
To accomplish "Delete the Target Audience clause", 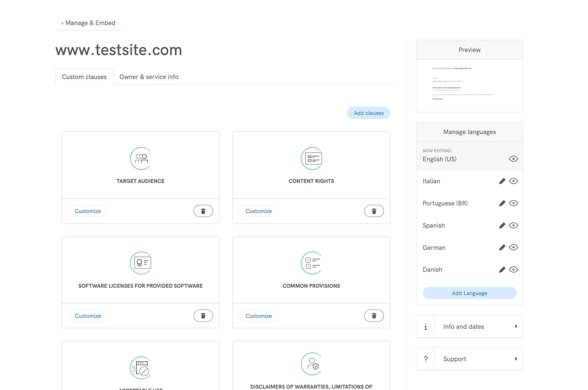I will (203, 211).
